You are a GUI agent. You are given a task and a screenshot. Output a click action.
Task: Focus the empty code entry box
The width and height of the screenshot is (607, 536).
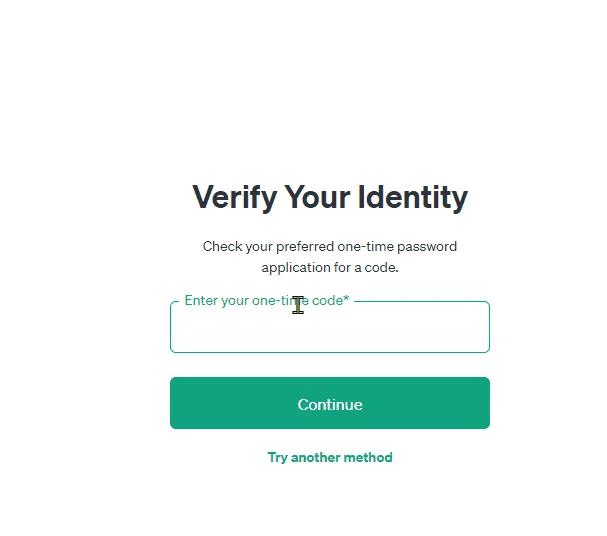coord(330,327)
